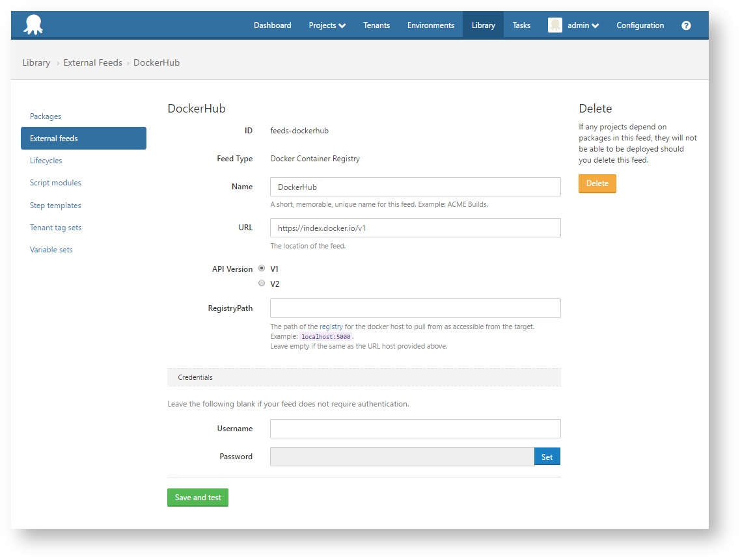Switch to the Environments section
Screen dimensions: 740x560
pos(430,25)
